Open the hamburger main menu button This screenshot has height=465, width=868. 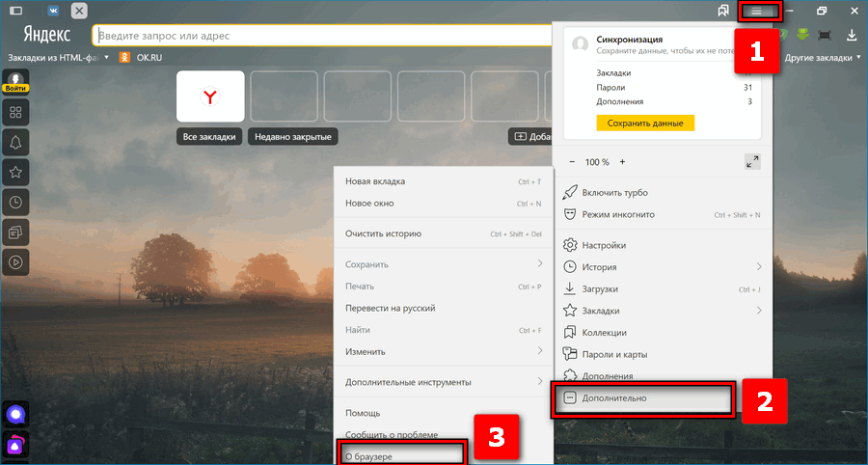click(757, 11)
